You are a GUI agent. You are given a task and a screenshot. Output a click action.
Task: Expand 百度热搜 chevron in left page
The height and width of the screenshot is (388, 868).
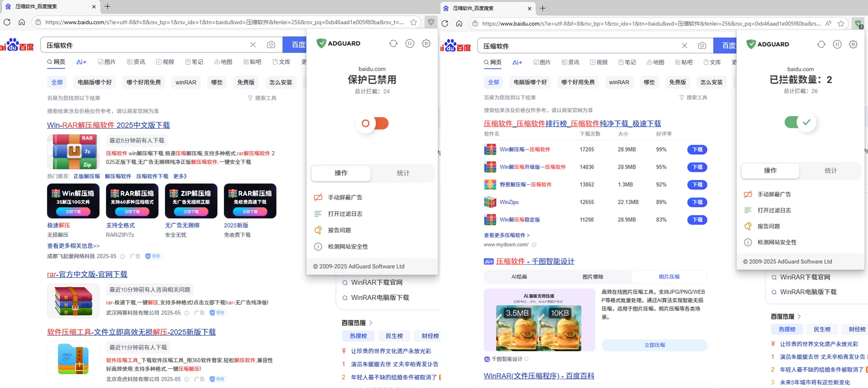(x=371, y=323)
